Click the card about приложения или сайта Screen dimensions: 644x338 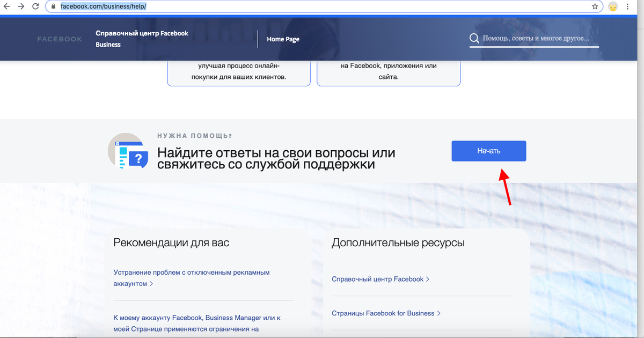(389, 74)
